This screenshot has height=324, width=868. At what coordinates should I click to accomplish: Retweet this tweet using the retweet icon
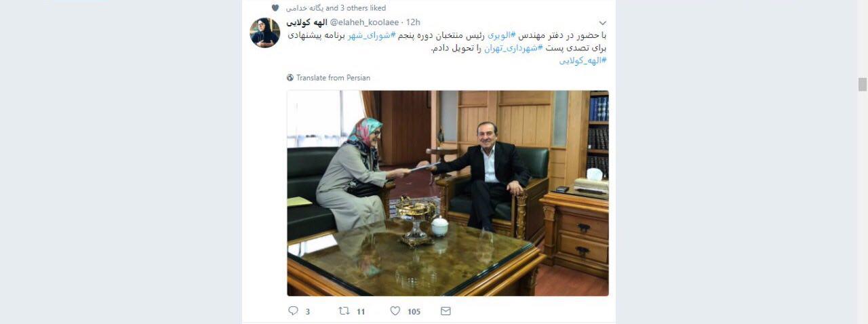pos(344,310)
